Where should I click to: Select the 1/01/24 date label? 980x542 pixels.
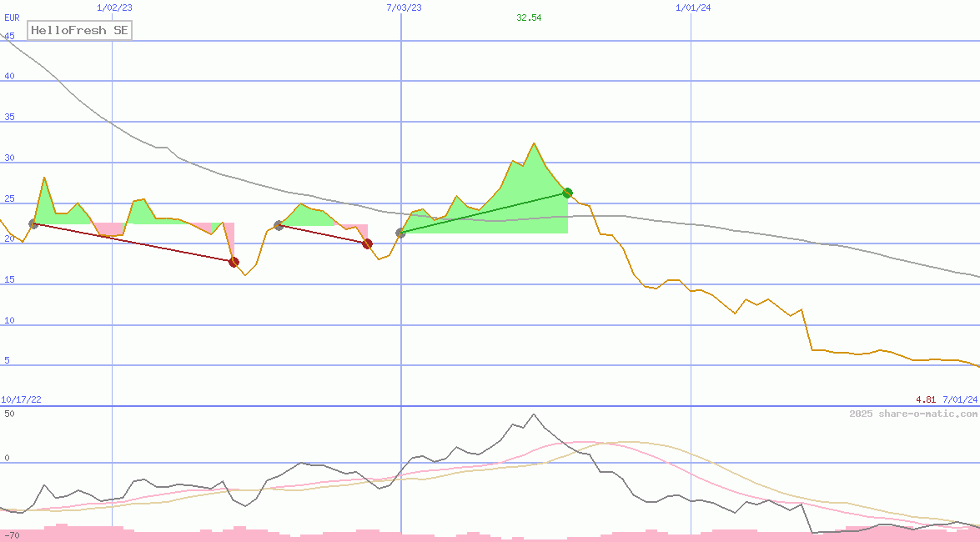tap(693, 8)
